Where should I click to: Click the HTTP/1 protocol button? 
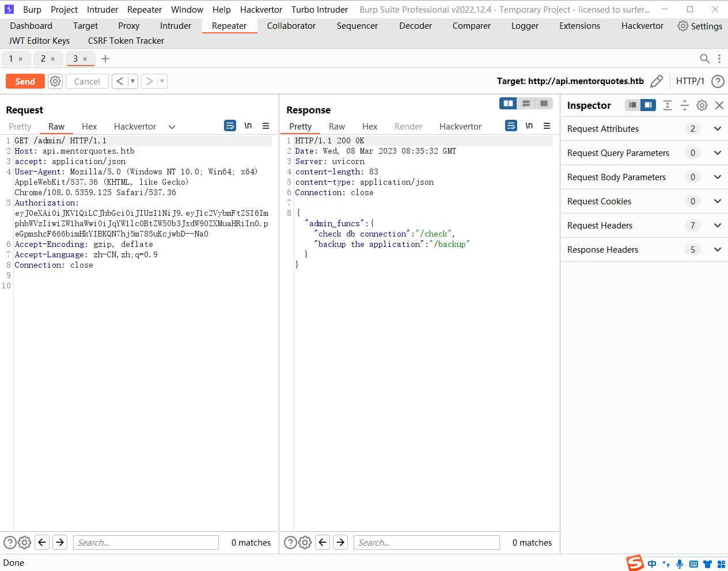pos(690,81)
